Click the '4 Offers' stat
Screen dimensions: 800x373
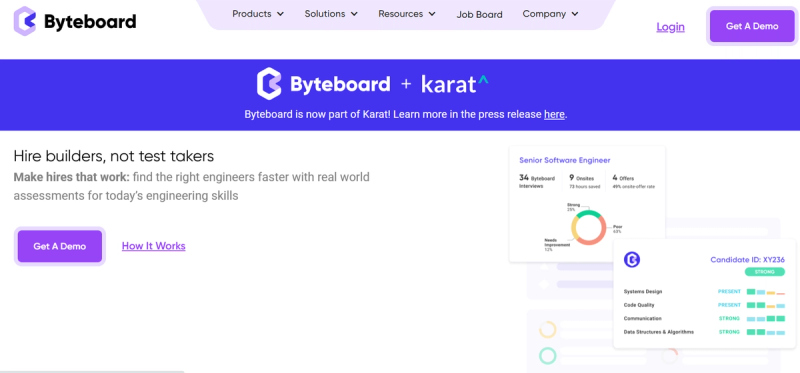click(x=633, y=181)
